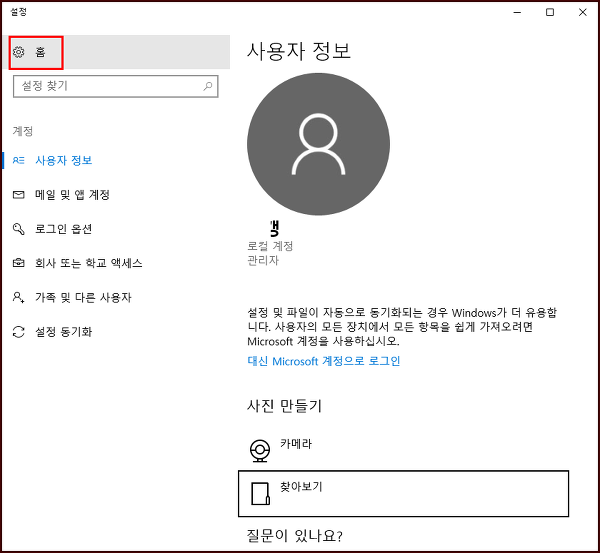Maximize the Settings window
The width and height of the screenshot is (600, 553).
coord(550,12)
